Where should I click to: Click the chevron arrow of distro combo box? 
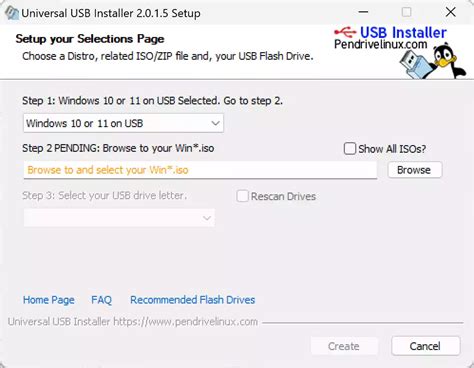[215, 123]
